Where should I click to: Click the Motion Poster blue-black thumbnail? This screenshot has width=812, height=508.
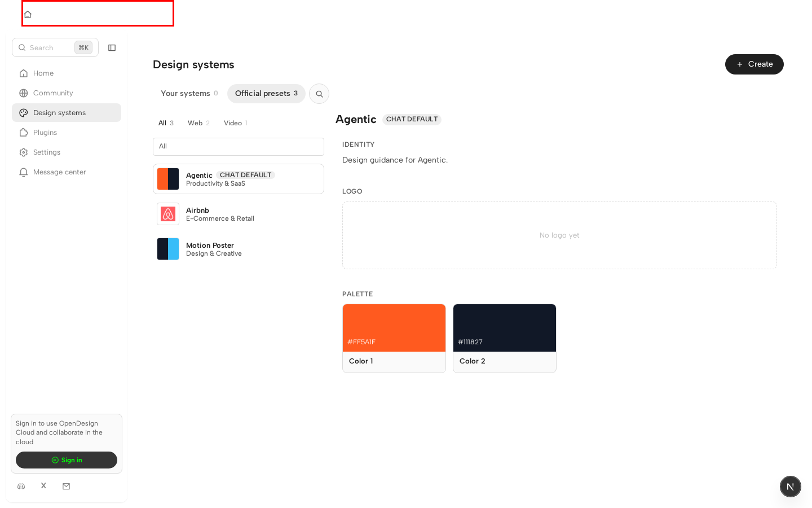(168, 249)
